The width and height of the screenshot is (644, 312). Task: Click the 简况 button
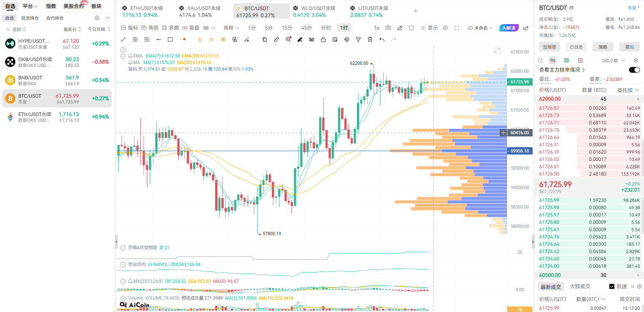630,47
